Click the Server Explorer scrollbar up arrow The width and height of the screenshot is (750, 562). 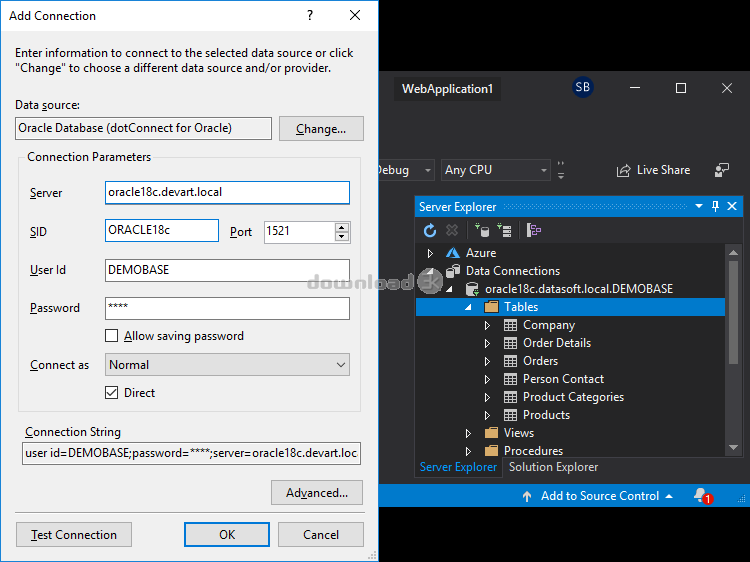(x=733, y=252)
